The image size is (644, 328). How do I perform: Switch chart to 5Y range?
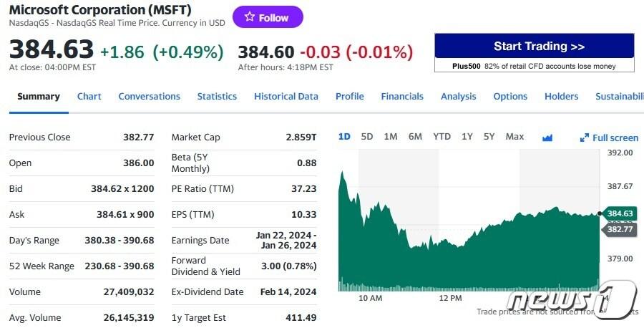pos(489,137)
